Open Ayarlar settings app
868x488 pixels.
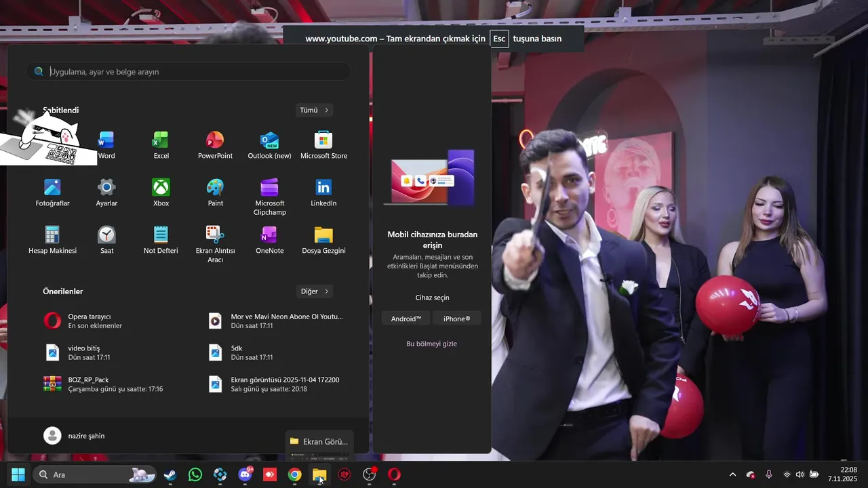[x=106, y=193]
